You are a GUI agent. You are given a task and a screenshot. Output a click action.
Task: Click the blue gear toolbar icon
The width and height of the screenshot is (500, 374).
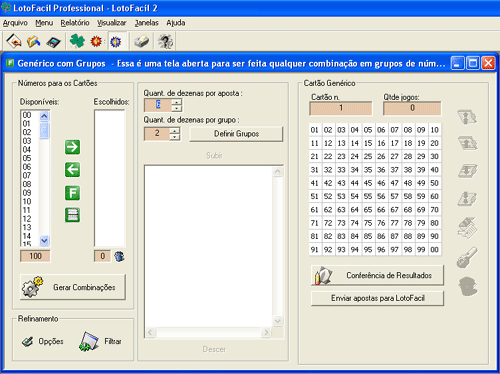(116, 42)
